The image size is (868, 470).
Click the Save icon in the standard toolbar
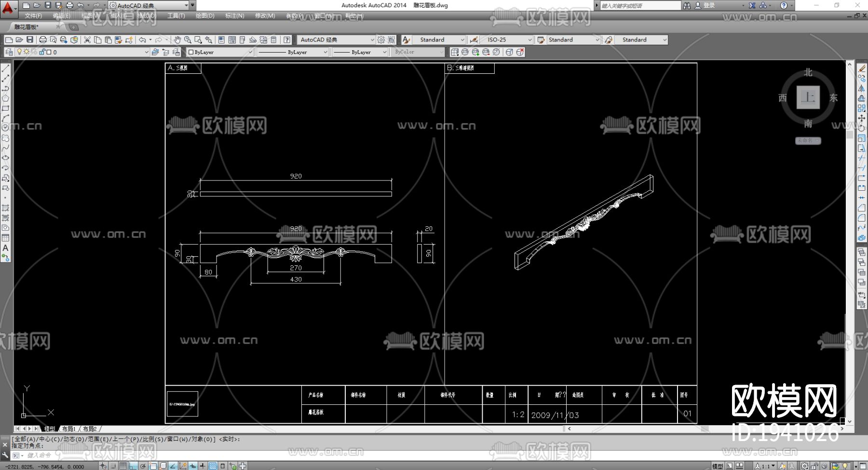click(30, 40)
